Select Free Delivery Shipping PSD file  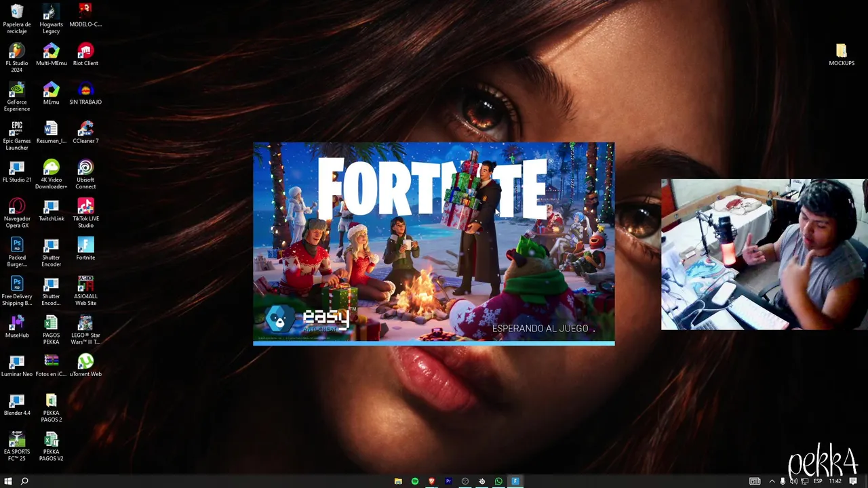(17, 291)
